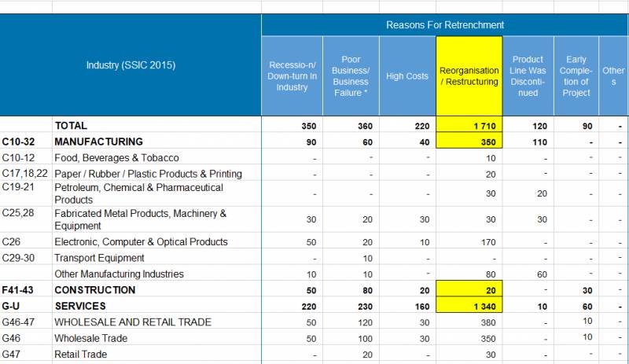Click the 'Retail Trade' row label
Screen dimensions: 629x364
pyautogui.click(x=80, y=355)
